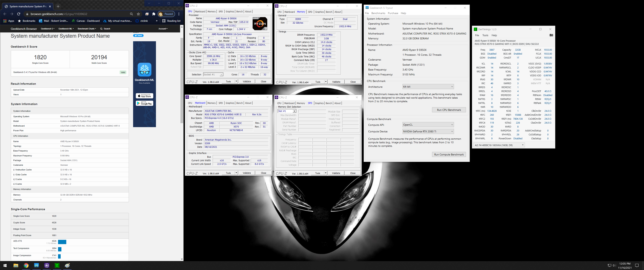
Task: Click the App Store download badge
Action: point(145,96)
